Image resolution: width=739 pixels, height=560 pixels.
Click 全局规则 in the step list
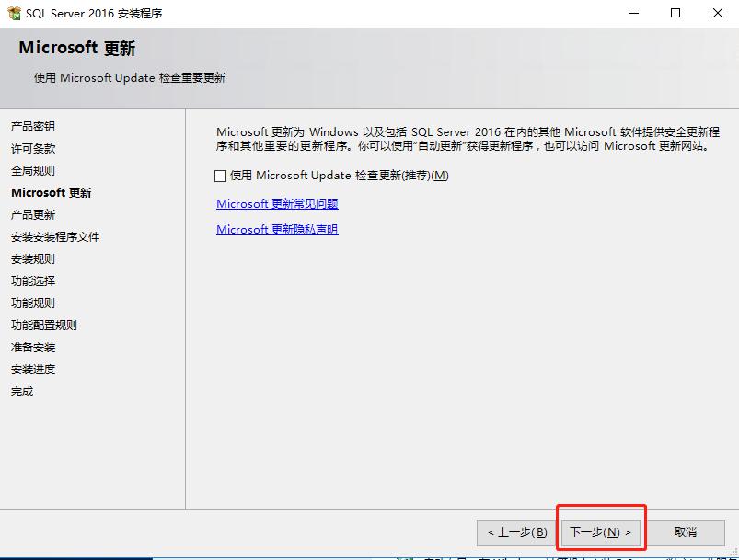click(33, 171)
